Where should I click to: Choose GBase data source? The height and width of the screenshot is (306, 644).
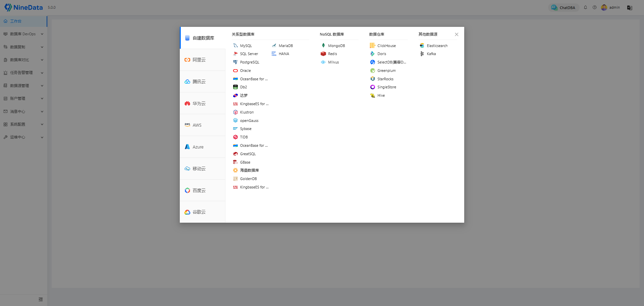tap(242, 162)
